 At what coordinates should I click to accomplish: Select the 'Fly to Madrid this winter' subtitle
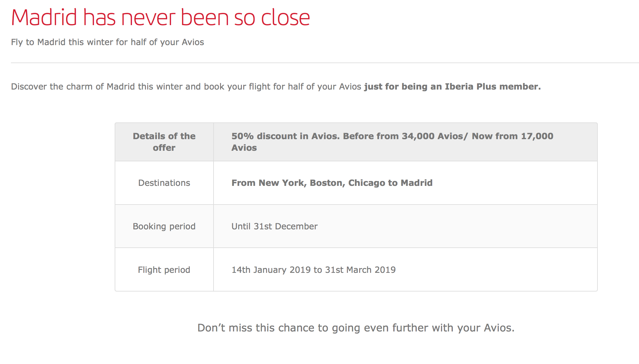click(x=107, y=42)
